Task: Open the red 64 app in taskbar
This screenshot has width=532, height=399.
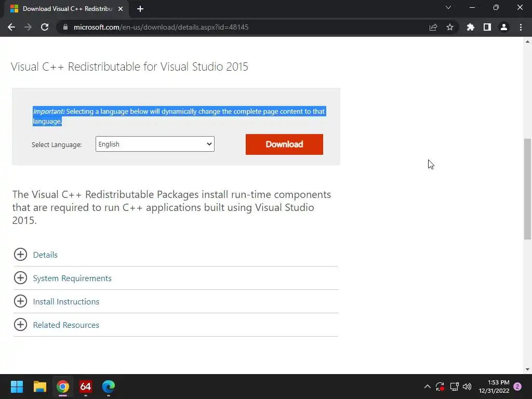Action: 86,387
